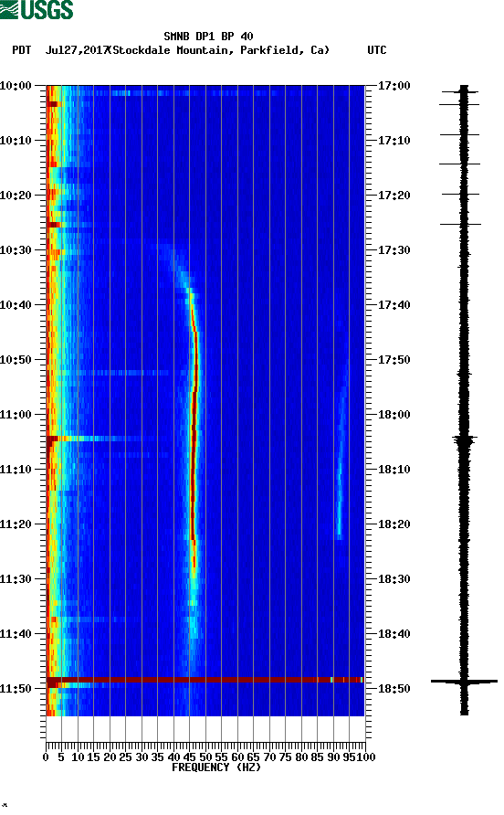Click the '18:20' UTC time label
Screen dimensions: 504x815
point(394,524)
